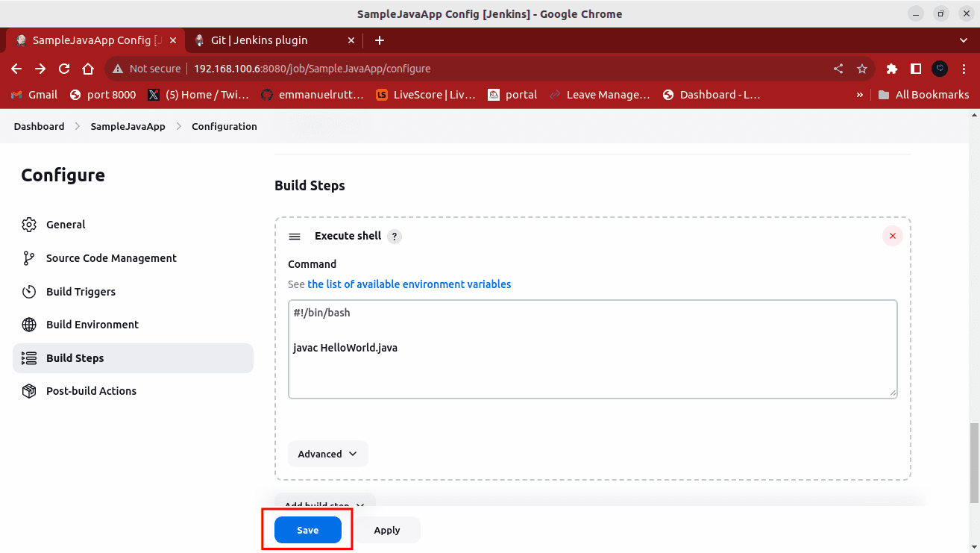980x553 pixels.
Task: Click the Execute shell help question mark
Action: (395, 236)
